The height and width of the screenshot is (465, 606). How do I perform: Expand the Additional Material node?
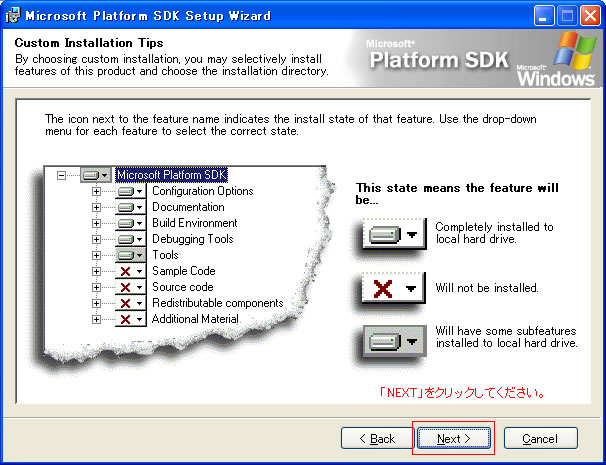click(x=96, y=320)
